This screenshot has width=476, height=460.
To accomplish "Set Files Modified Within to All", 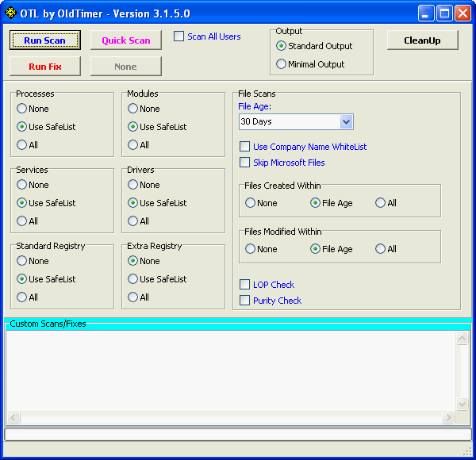I will [380, 249].
